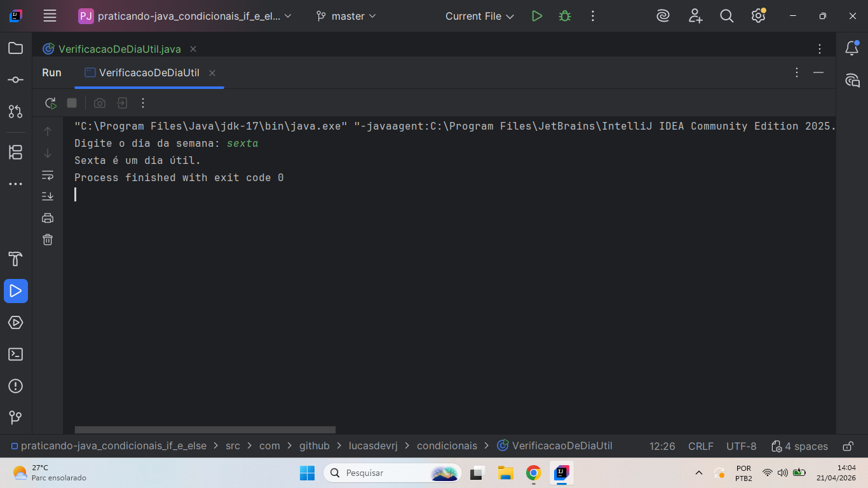The height and width of the screenshot is (488, 868).
Task: Click console horizontal scrollbar
Action: (205, 430)
